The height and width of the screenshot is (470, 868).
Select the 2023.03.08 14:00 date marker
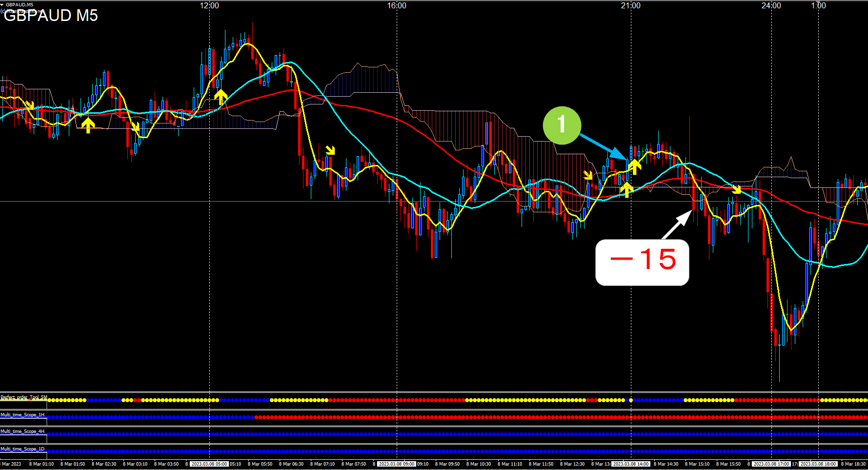[631, 464]
